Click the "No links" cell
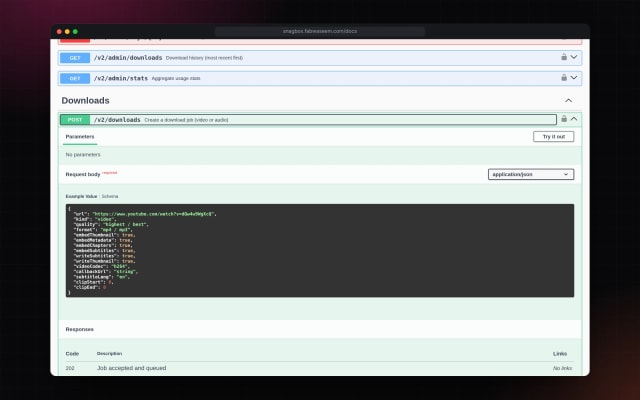 pyautogui.click(x=562, y=368)
